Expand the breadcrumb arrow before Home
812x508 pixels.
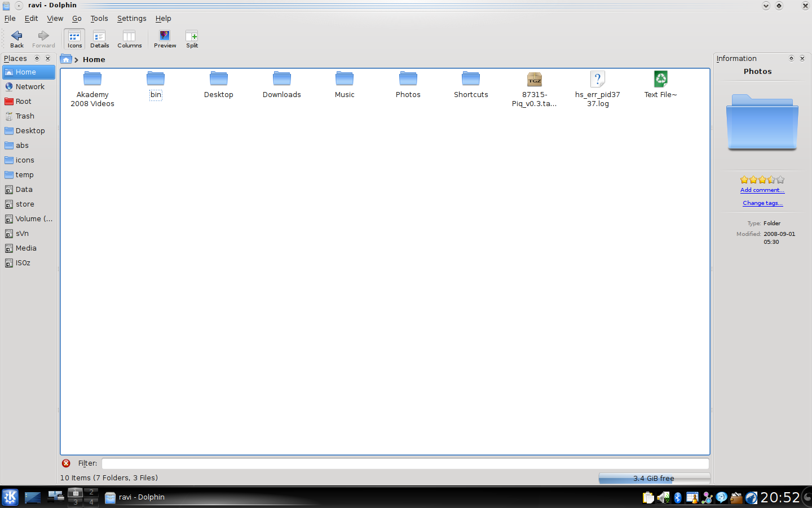click(x=76, y=60)
